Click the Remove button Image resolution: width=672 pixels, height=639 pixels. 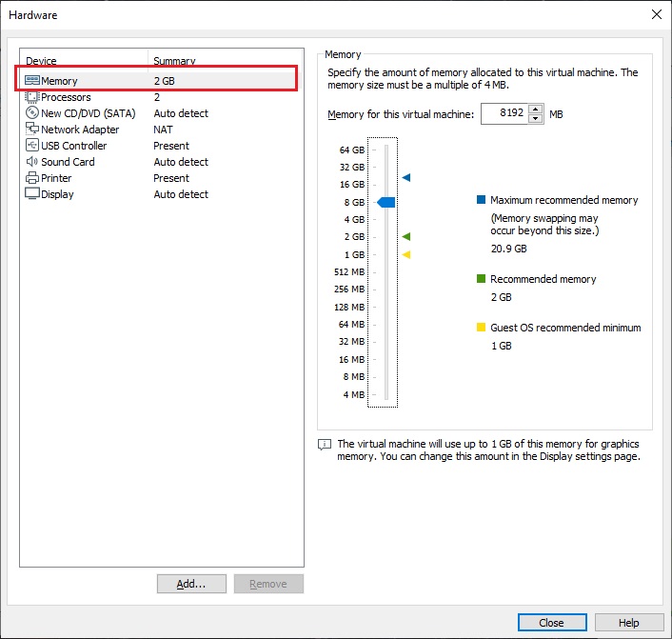tap(268, 584)
